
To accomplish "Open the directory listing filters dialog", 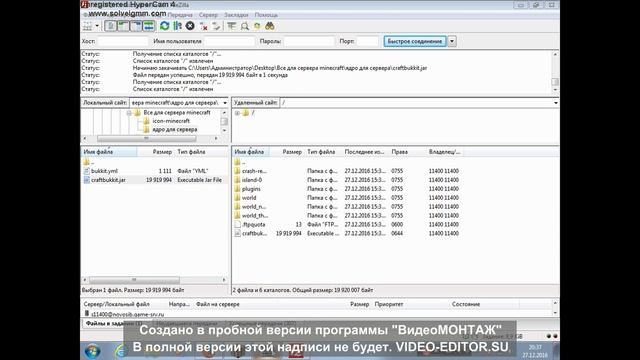I will 231,26.
